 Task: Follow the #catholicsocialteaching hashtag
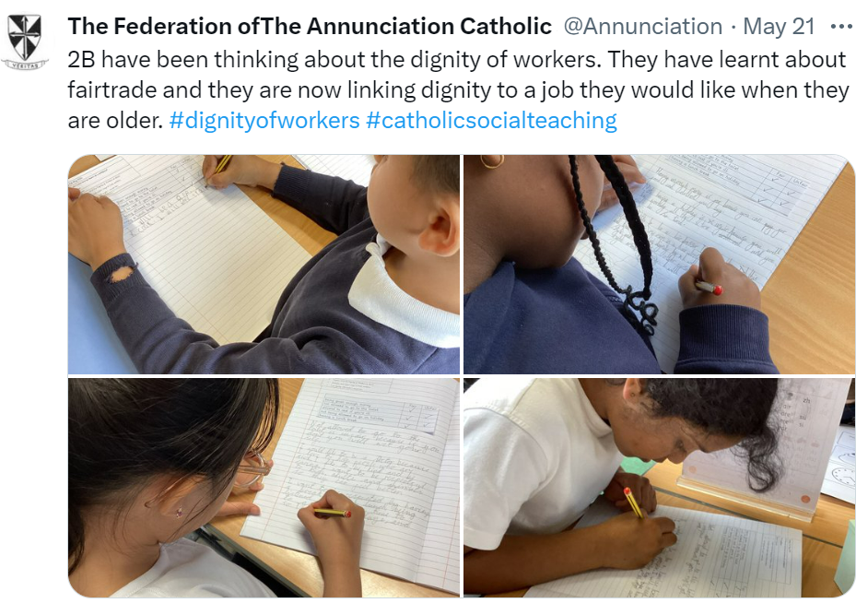click(x=491, y=120)
